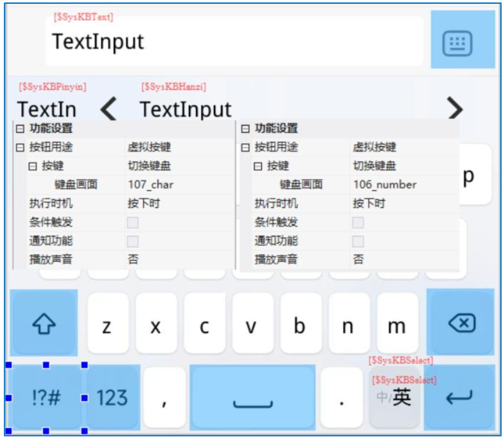Toggle the 中/英 language key
Image resolution: width=504 pixels, height=437 pixels.
pos(394,397)
